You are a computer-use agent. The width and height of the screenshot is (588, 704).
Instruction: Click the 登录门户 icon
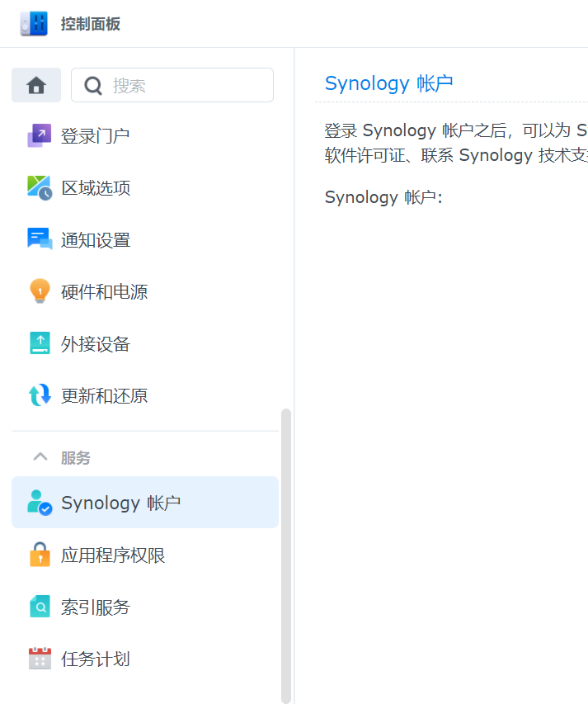click(40, 135)
